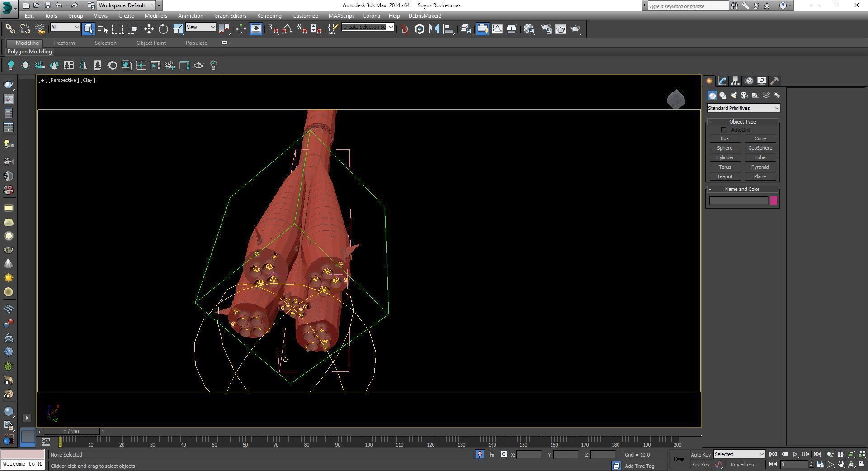Open the Modify command panel tab
Image resolution: width=868 pixels, height=471 pixels.
(x=722, y=81)
